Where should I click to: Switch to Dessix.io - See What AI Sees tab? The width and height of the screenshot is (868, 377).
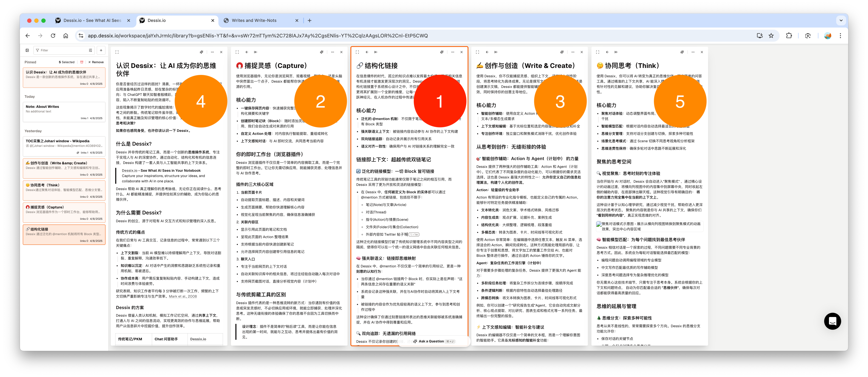(x=93, y=20)
